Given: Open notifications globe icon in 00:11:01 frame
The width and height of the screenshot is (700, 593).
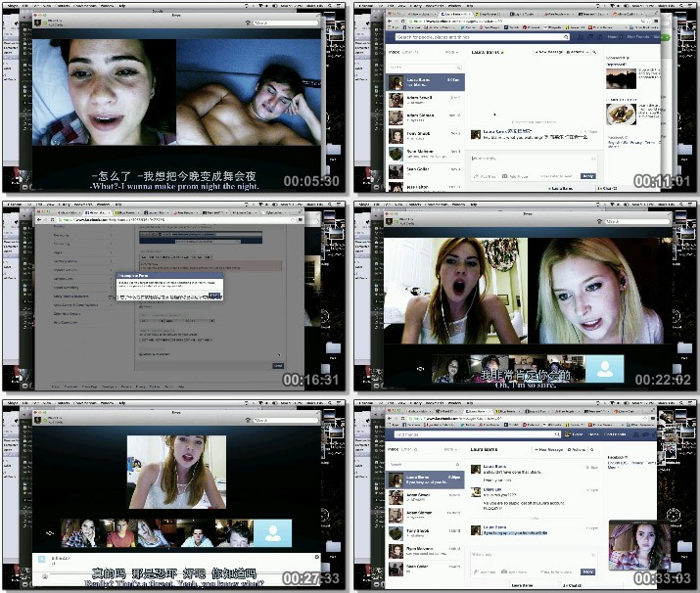Looking at the screenshot, I should (599, 37).
